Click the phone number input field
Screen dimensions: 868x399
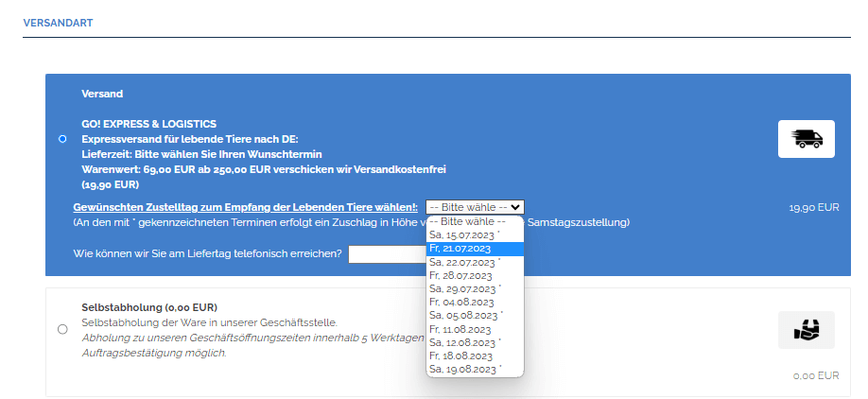[386, 253]
